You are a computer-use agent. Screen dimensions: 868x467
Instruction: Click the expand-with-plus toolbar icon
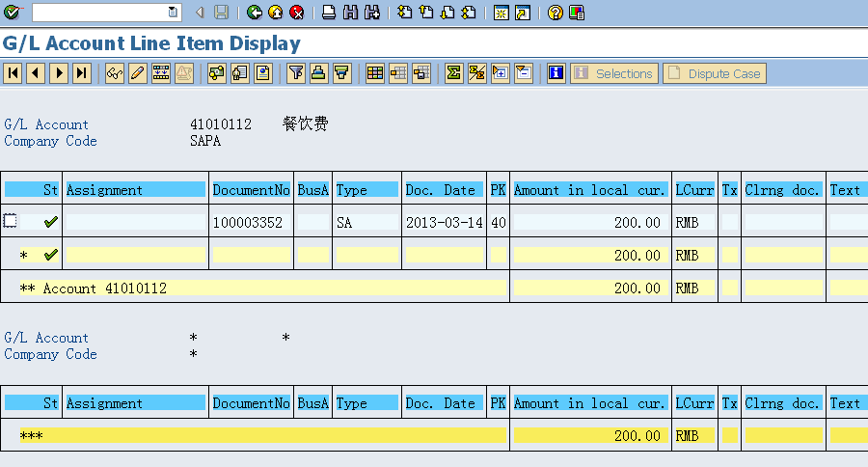[x=501, y=73]
